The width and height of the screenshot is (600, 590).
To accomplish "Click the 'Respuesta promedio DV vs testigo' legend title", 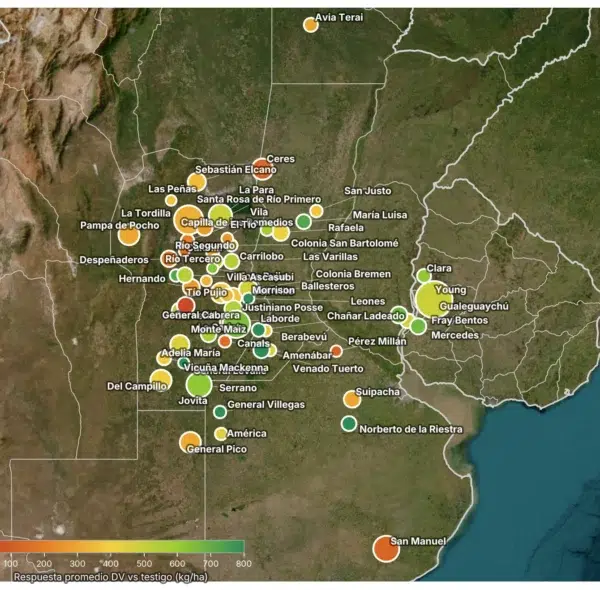I will 111,577.
